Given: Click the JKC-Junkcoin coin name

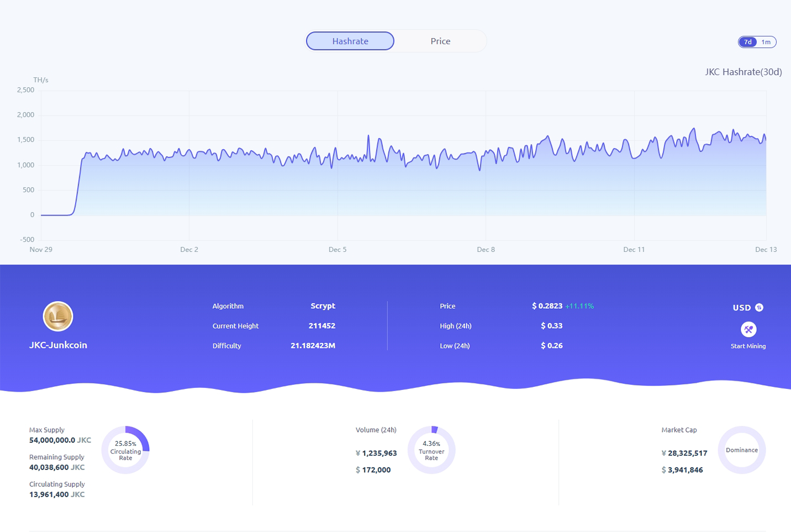Looking at the screenshot, I should (58, 345).
